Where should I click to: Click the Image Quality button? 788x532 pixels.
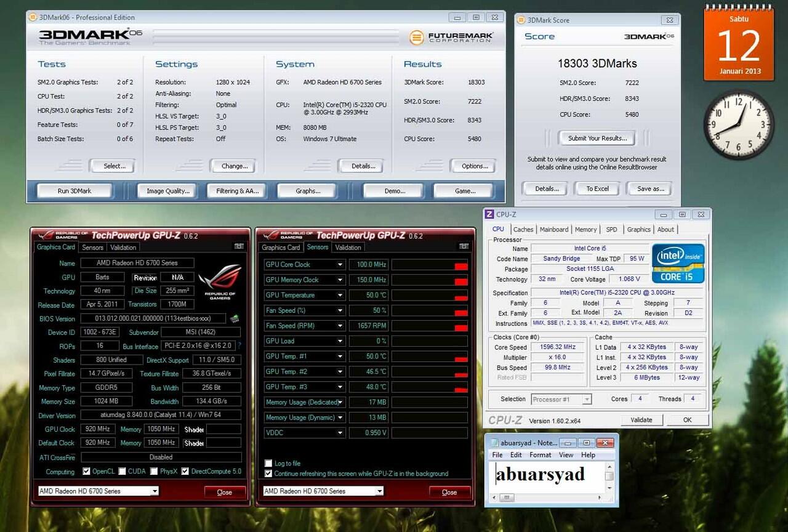tap(168, 191)
